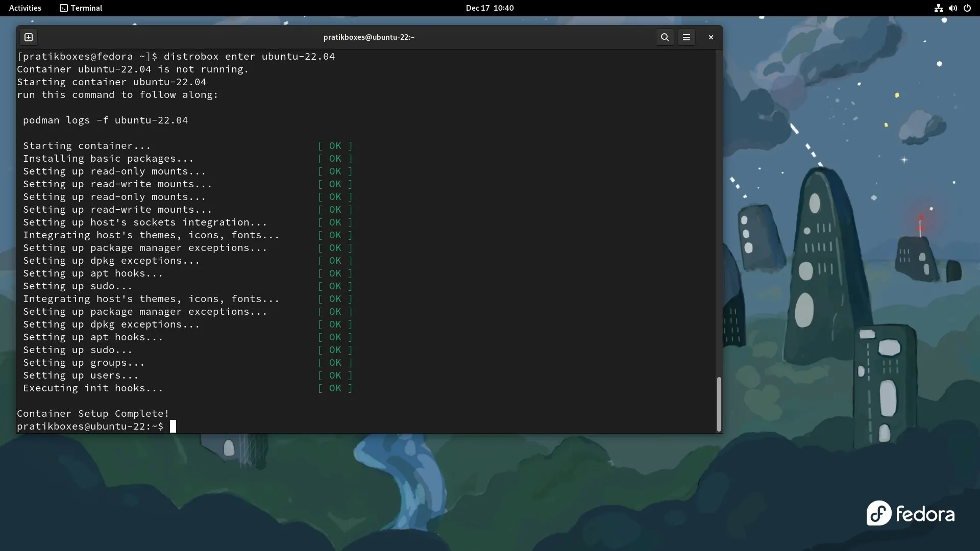This screenshot has height=551, width=980.
Task: Open the terminal search tool
Action: pyautogui.click(x=665, y=37)
